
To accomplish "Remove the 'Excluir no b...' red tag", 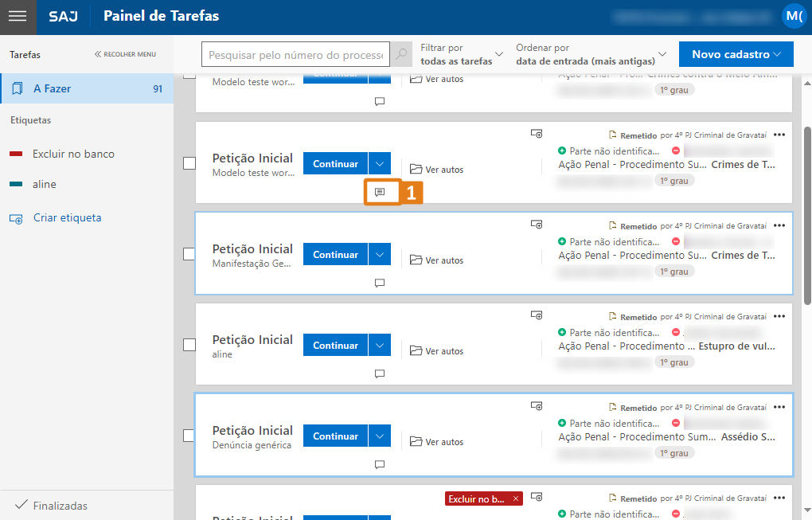I will pos(516,498).
